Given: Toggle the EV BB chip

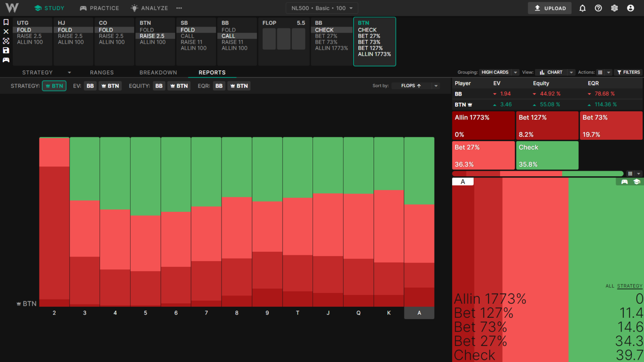Looking at the screenshot, I should [90, 86].
